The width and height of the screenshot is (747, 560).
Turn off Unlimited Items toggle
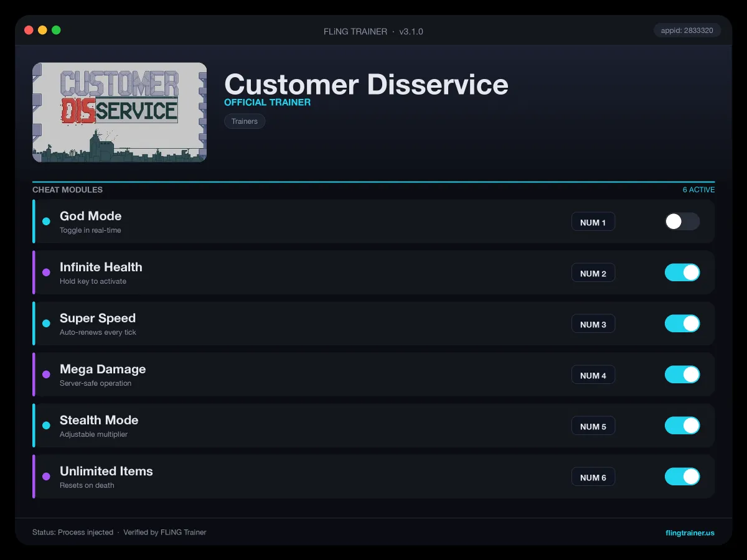click(x=682, y=477)
